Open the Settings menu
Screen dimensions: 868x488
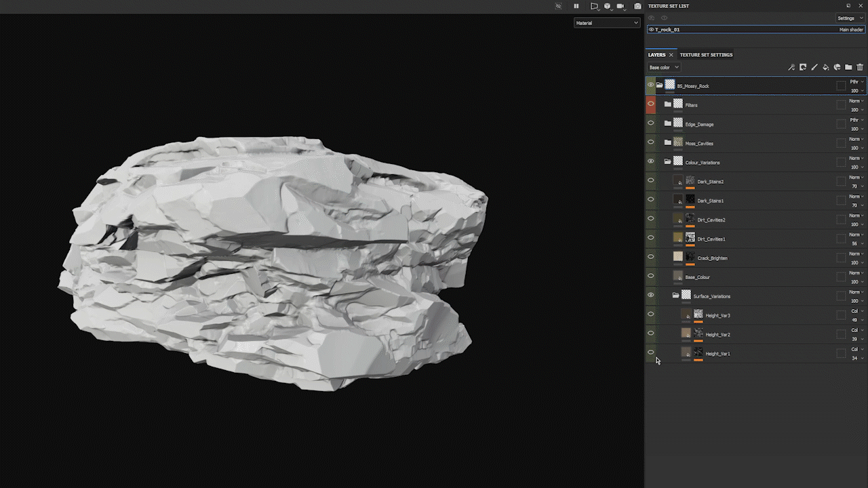(x=850, y=18)
